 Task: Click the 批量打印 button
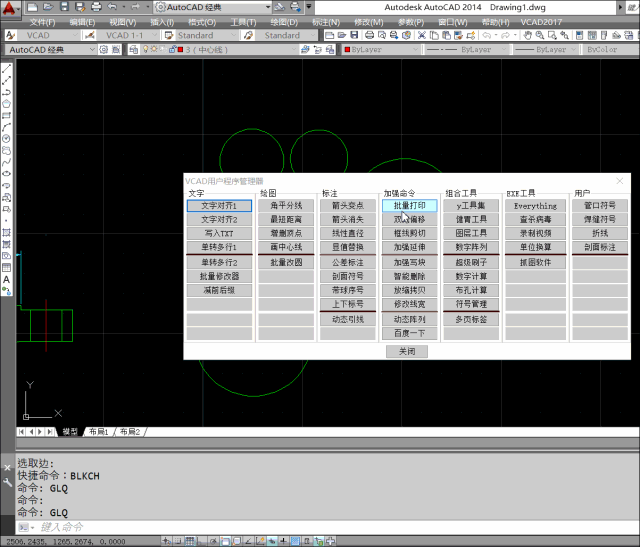point(409,205)
